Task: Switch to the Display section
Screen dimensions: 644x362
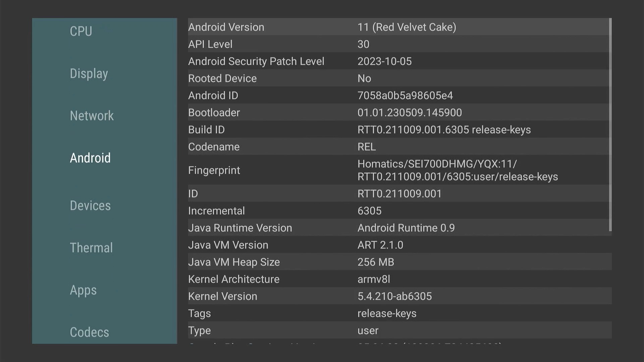Action: pyautogui.click(x=89, y=74)
